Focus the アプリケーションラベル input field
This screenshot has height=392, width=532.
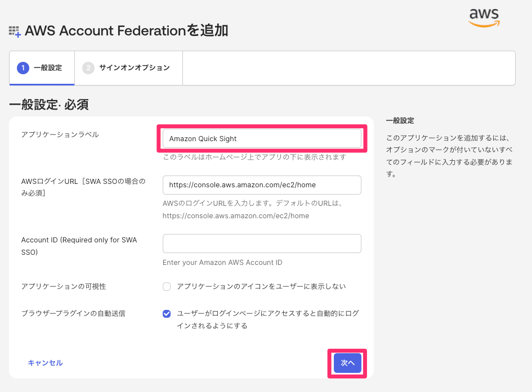262,139
